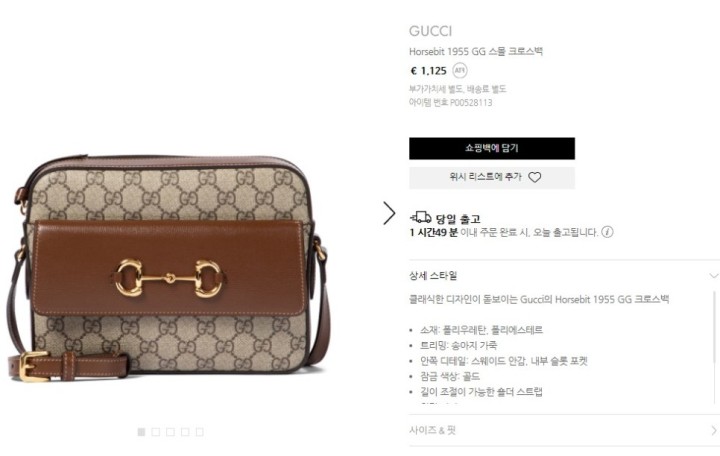Screen dimensions: 720x456
Task: Open the 사이즈 & 핏 section heading
Action: click(433, 430)
